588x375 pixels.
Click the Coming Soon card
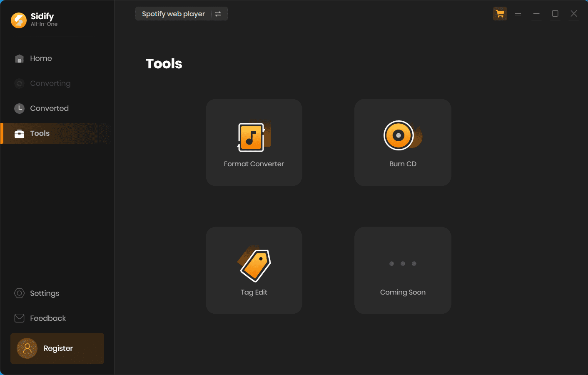pos(403,270)
